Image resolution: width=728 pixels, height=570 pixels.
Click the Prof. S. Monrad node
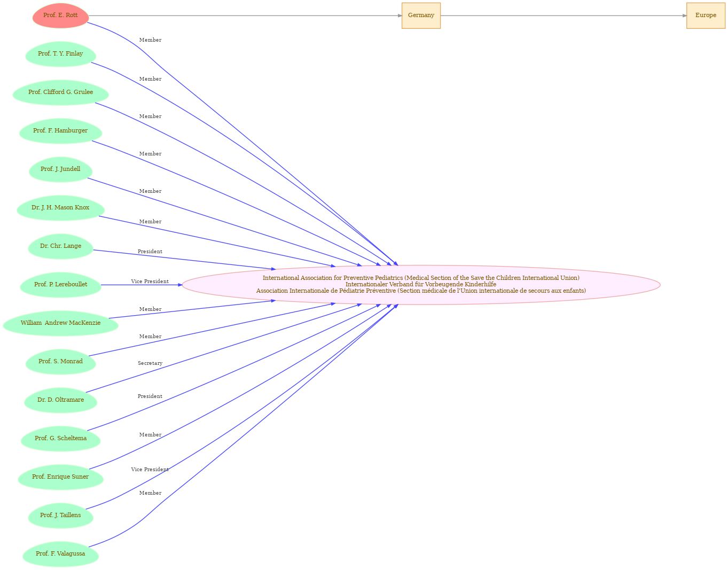coord(60,362)
